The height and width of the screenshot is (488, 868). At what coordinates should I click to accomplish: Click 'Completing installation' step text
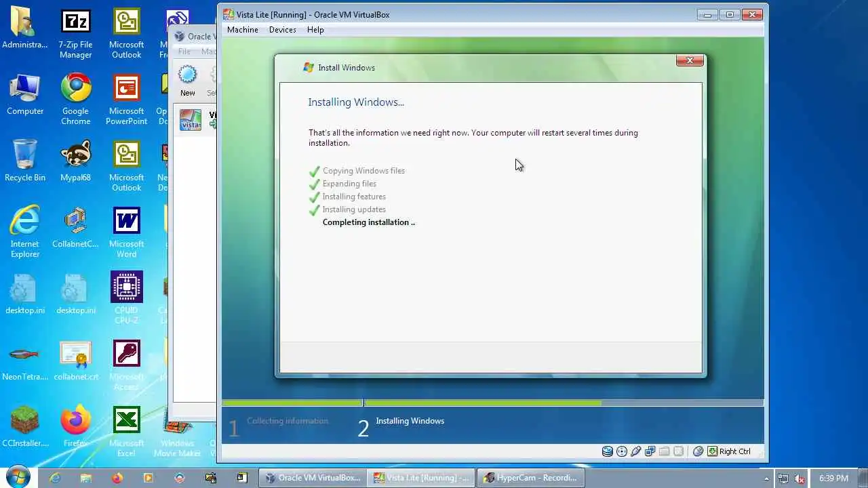368,222
